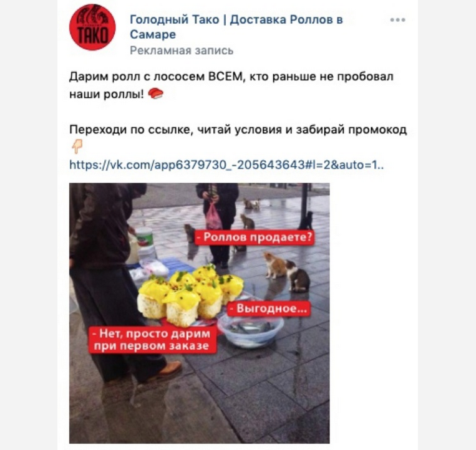Click the pointing-down hand emoji
Screen dimensions: 476x450
point(77,146)
